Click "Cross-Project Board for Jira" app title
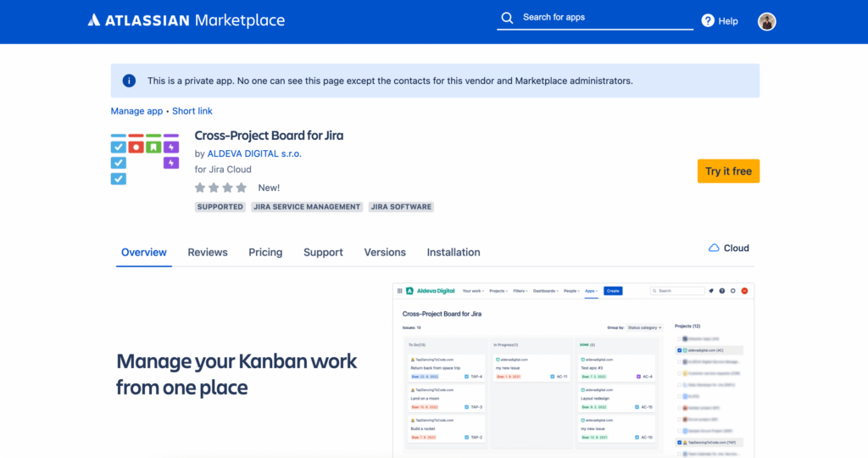Screen dimensions: 868x458 269,136
